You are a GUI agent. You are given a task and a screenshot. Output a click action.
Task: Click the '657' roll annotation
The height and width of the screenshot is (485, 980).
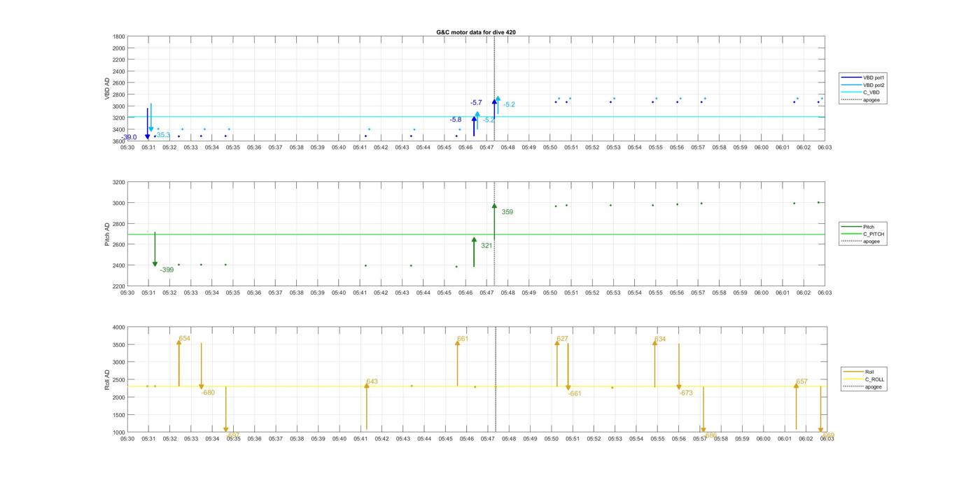[x=801, y=381]
